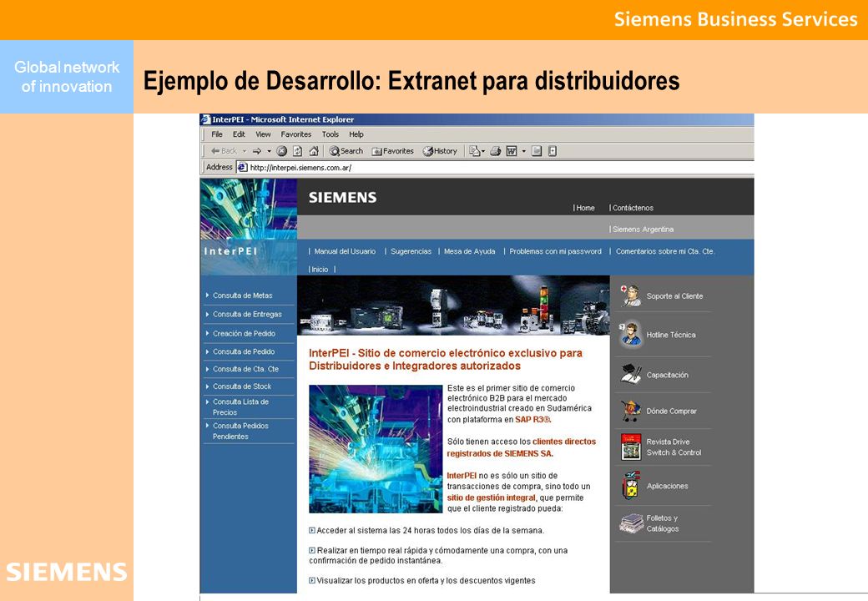
Task: Open the Favorites menu in the menu bar
Action: [x=296, y=134]
